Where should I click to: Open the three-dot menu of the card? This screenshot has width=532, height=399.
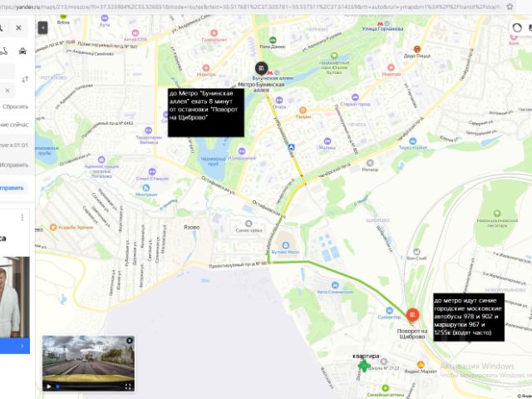click(x=22, y=218)
